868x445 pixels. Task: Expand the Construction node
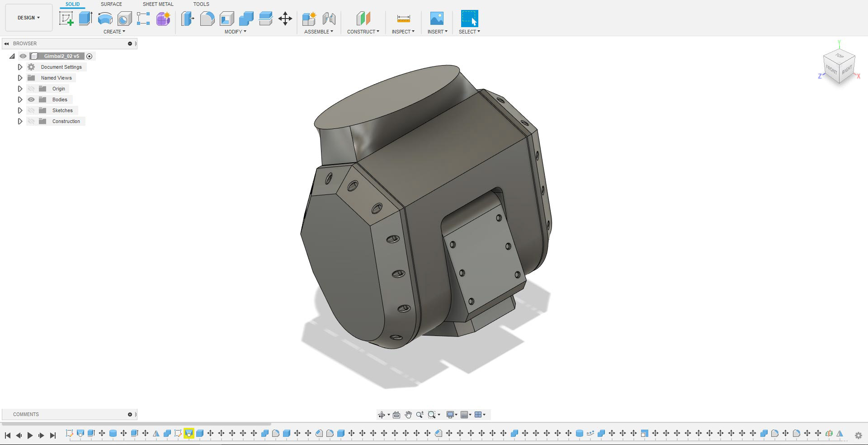pyautogui.click(x=20, y=121)
